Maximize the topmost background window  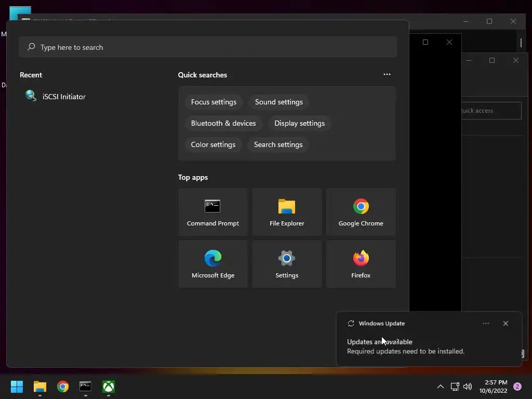click(x=489, y=21)
